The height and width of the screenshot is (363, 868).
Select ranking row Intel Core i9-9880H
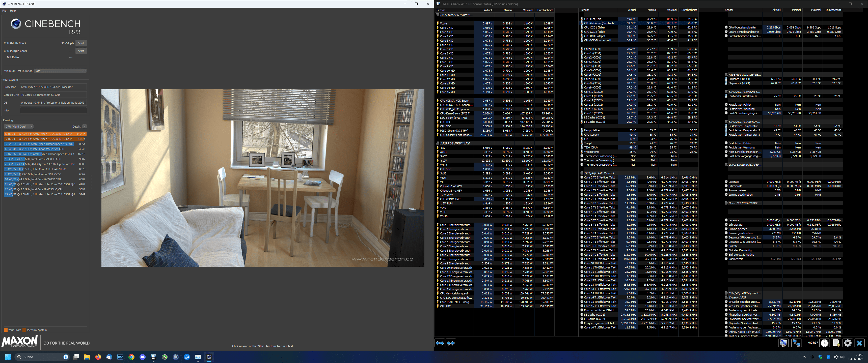point(45,159)
